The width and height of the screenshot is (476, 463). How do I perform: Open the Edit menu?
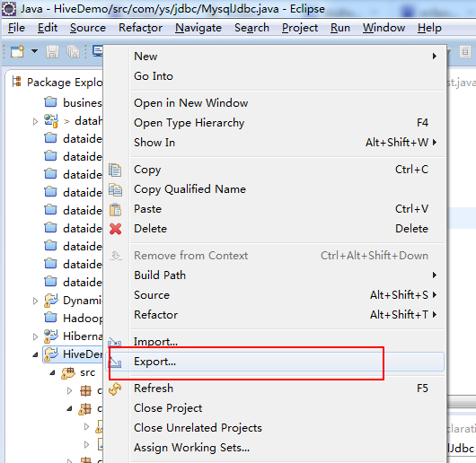pos(48,28)
